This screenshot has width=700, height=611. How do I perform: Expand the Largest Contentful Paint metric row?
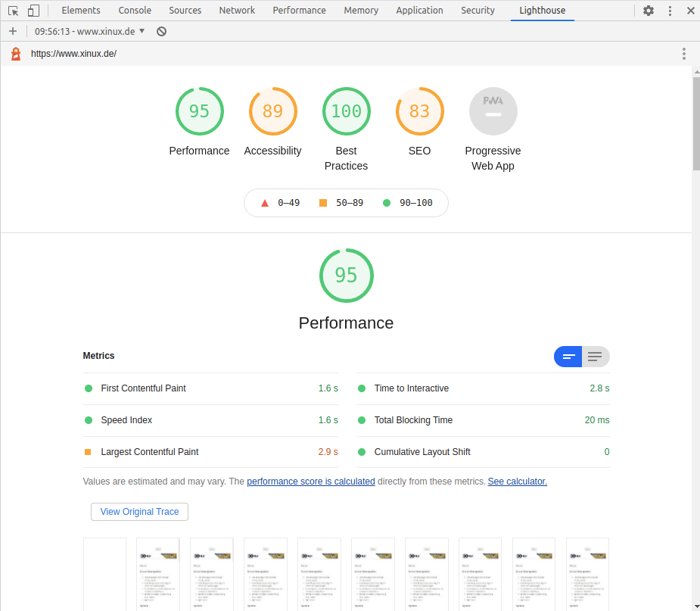point(150,452)
